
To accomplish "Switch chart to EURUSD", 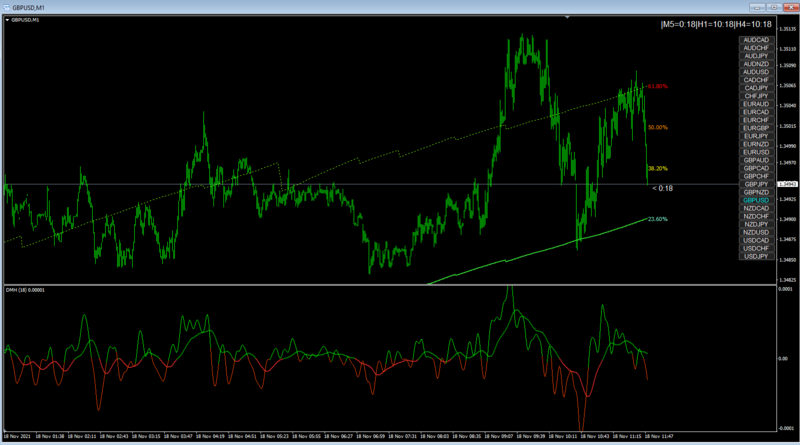I will 756,152.
